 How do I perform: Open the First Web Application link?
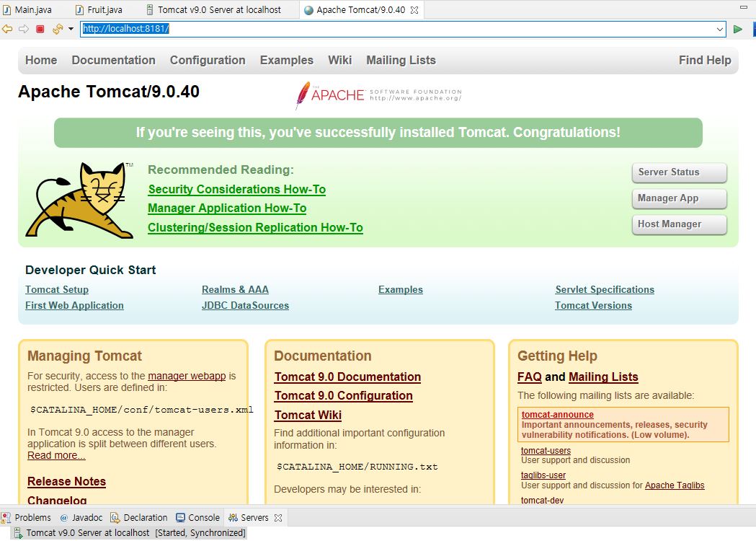coord(74,306)
